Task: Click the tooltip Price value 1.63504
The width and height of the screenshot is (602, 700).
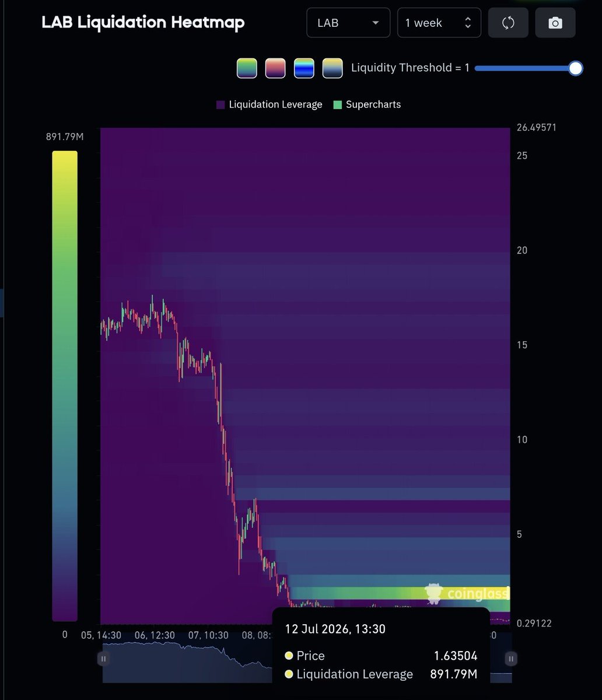Action: 455,656
